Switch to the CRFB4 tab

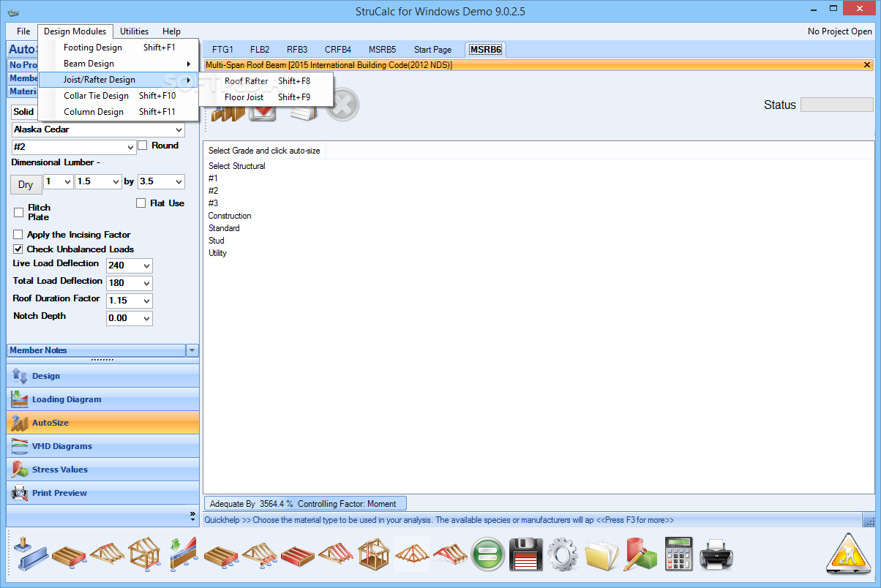coord(338,50)
